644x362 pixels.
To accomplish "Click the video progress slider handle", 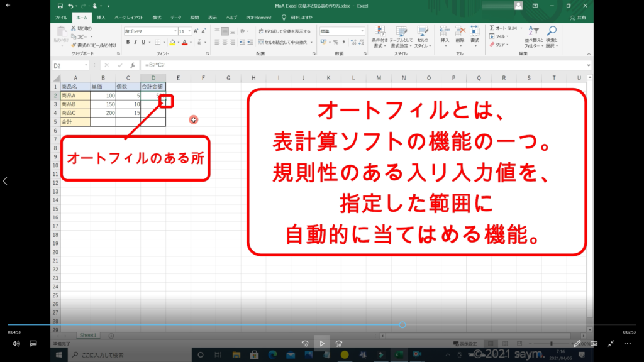I will (402, 325).
